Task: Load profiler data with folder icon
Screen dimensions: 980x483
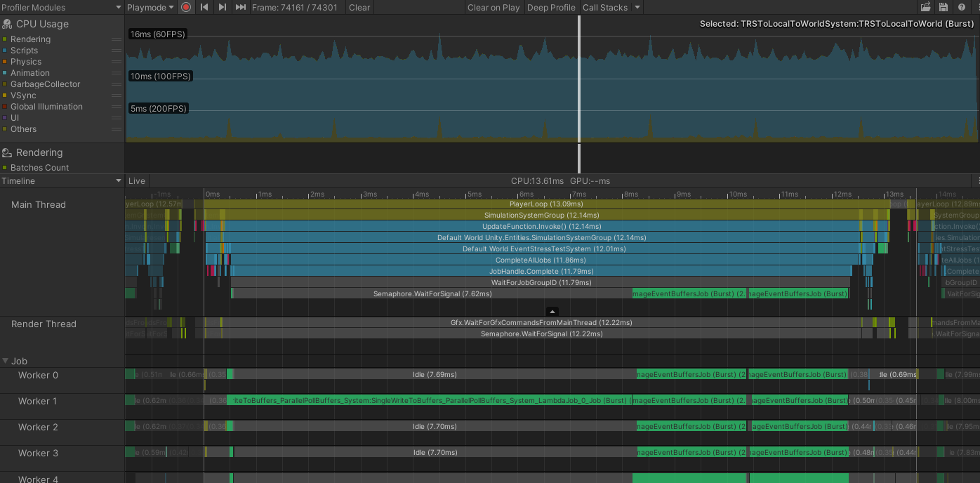Action: click(x=926, y=7)
